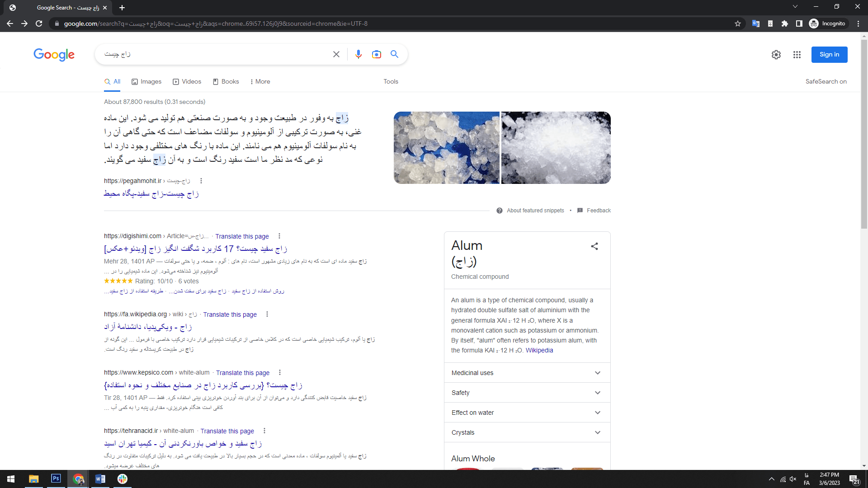Open the Wikipedia link in Alum panel
This screenshot has width=868, height=488.
[x=539, y=350]
